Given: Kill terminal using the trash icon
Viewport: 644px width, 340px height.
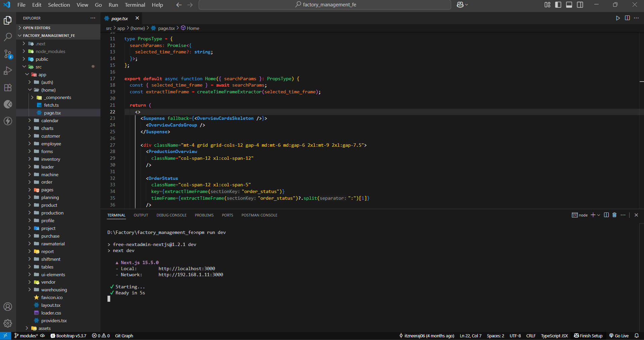Looking at the screenshot, I should pos(614,215).
